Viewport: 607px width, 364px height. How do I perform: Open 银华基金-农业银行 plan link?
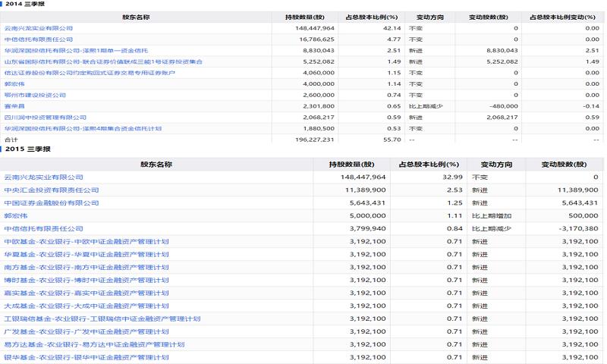86,357
